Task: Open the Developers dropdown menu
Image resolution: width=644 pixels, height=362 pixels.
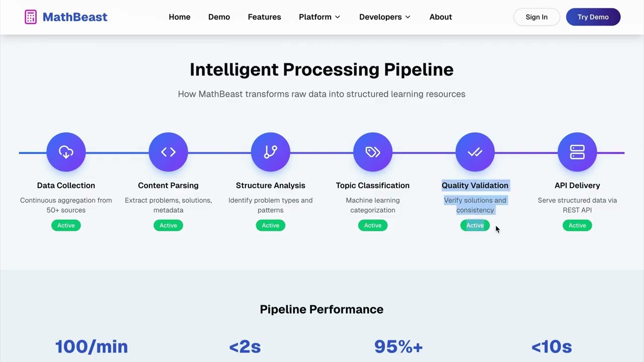Action: [x=385, y=17]
